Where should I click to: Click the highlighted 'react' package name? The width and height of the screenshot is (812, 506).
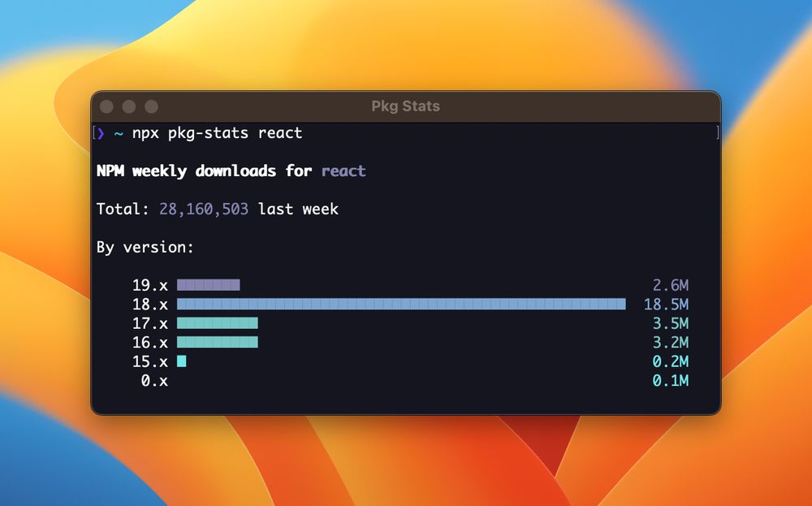tap(343, 171)
